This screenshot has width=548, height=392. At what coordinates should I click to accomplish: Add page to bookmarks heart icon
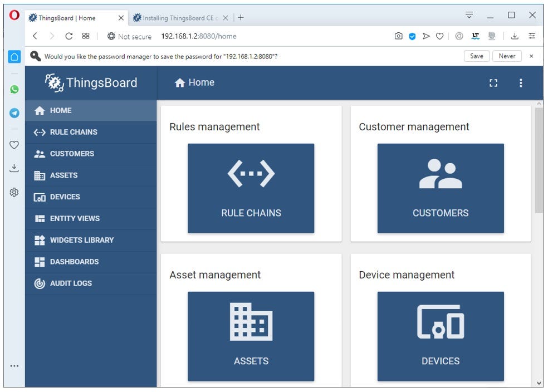click(x=439, y=36)
